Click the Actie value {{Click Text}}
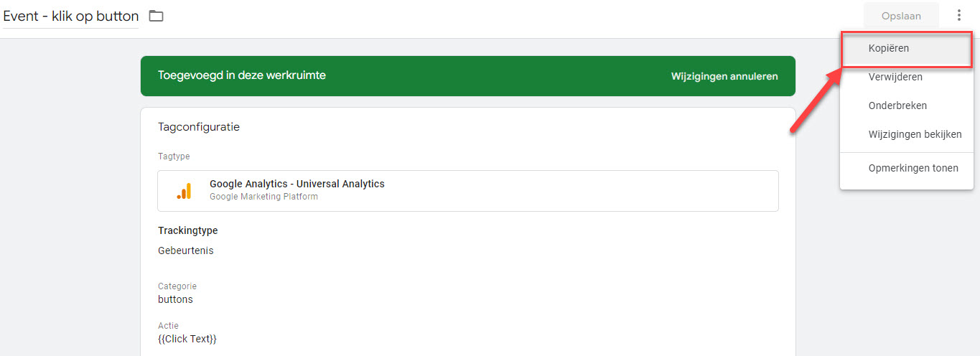Screen dimensions: 980x356 coord(187,339)
